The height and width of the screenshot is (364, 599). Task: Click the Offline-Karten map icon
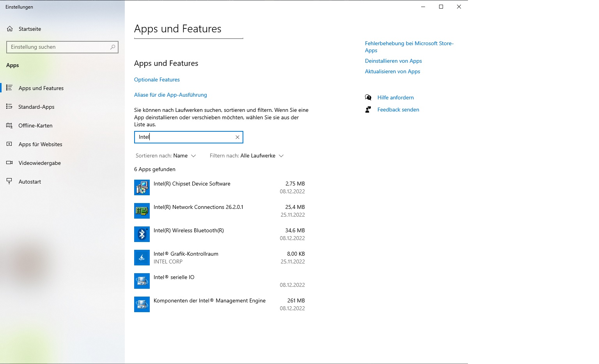point(9,125)
